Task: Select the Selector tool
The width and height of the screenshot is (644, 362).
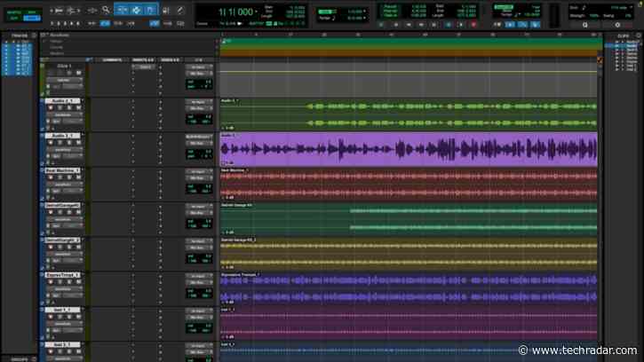Action: coord(136,10)
